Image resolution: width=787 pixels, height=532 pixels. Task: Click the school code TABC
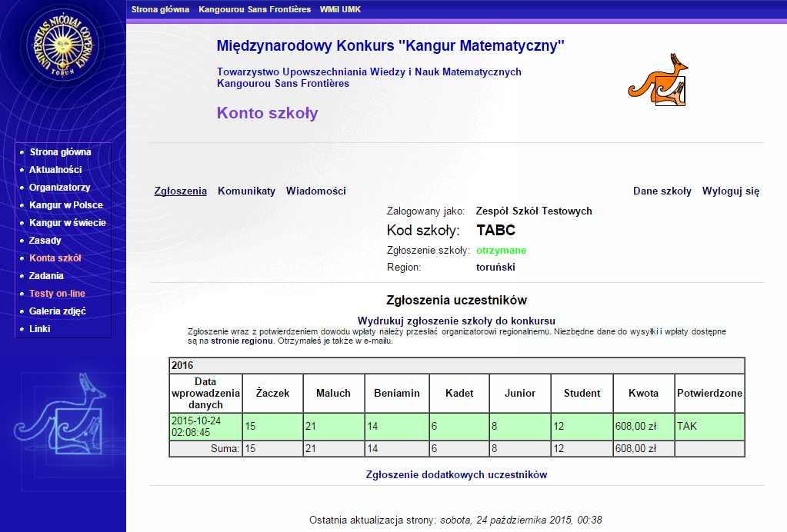(x=495, y=230)
